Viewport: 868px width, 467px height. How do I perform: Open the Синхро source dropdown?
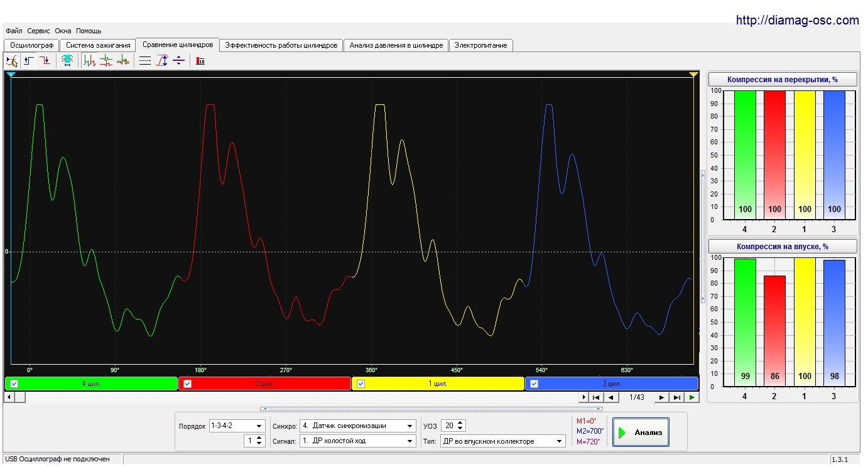click(x=410, y=426)
